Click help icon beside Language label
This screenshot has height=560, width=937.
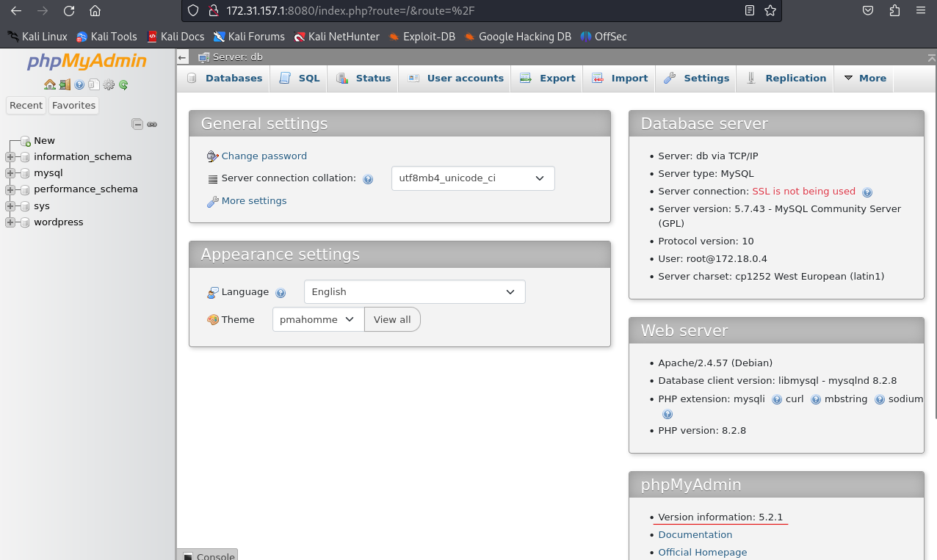tap(280, 293)
